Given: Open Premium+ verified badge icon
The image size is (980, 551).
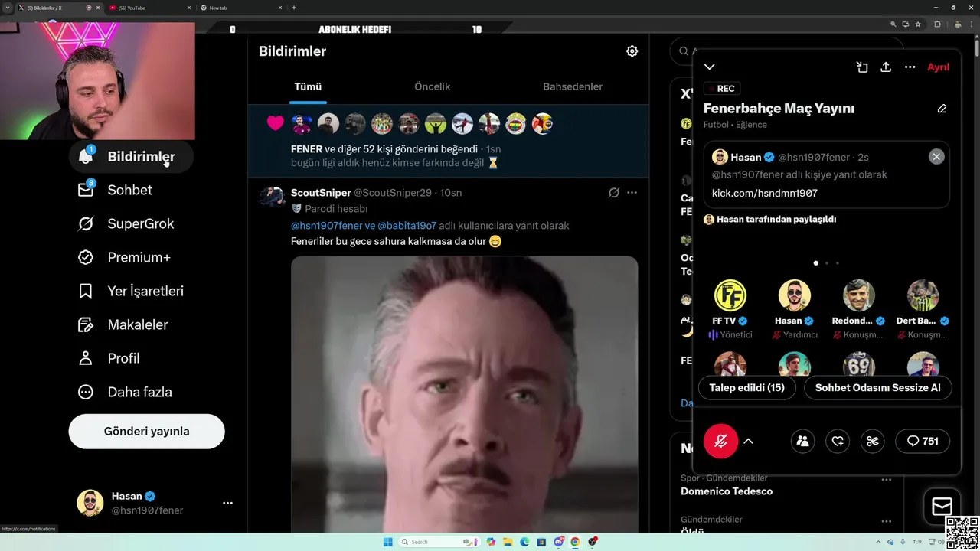Looking at the screenshot, I should (x=86, y=257).
